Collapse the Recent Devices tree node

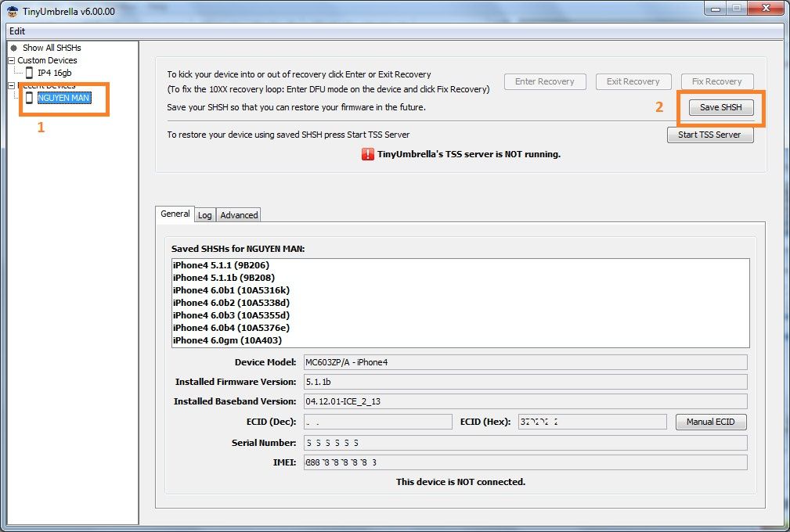12,85
